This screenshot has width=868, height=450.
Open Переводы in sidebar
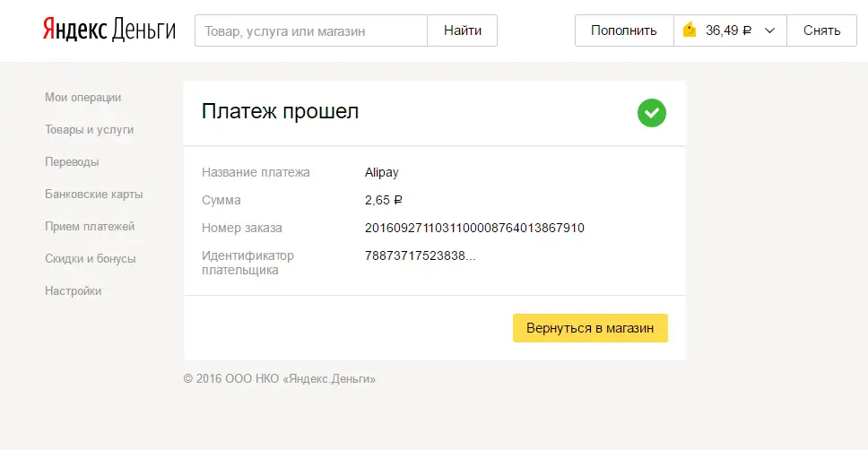point(72,161)
